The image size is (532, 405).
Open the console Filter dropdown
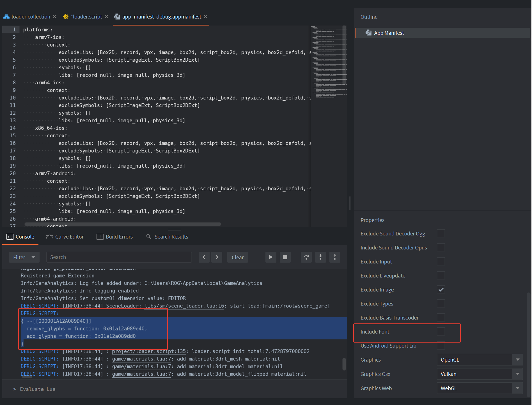click(24, 257)
